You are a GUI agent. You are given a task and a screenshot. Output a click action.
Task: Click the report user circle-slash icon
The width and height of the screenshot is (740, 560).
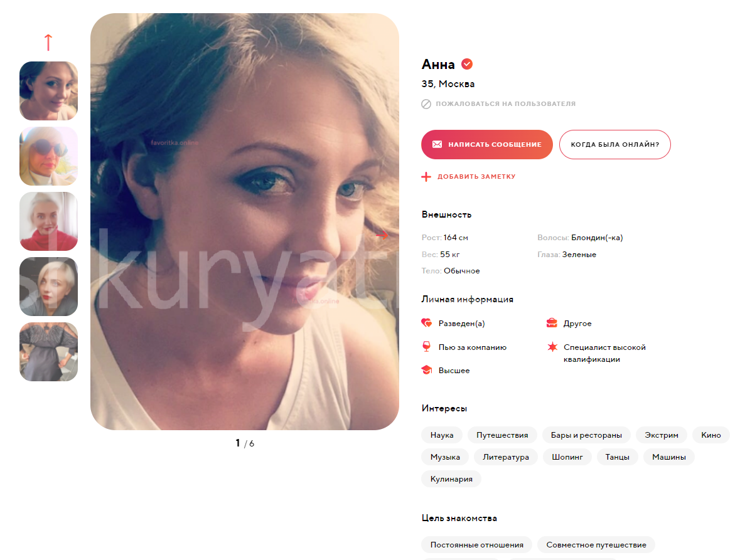(426, 103)
